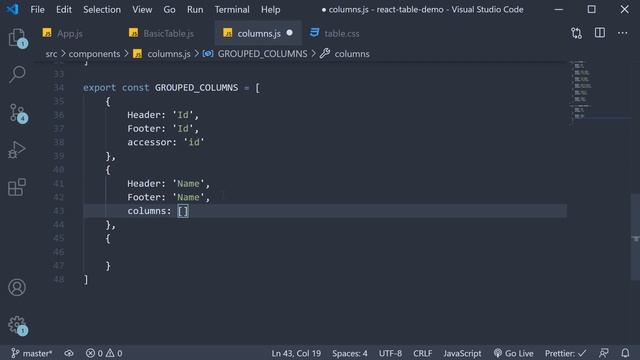Image resolution: width=640 pixels, height=360 pixels.
Task: Open the Run and Debug view
Action: click(x=17, y=150)
